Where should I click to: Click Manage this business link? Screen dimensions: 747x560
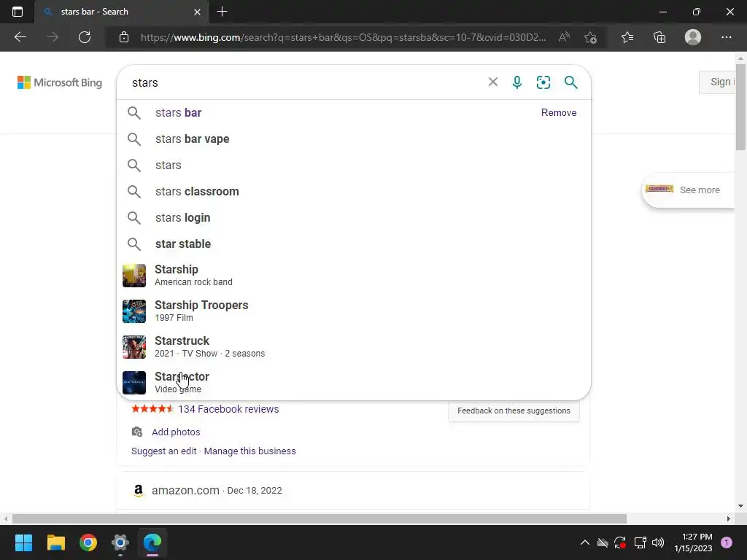249,451
